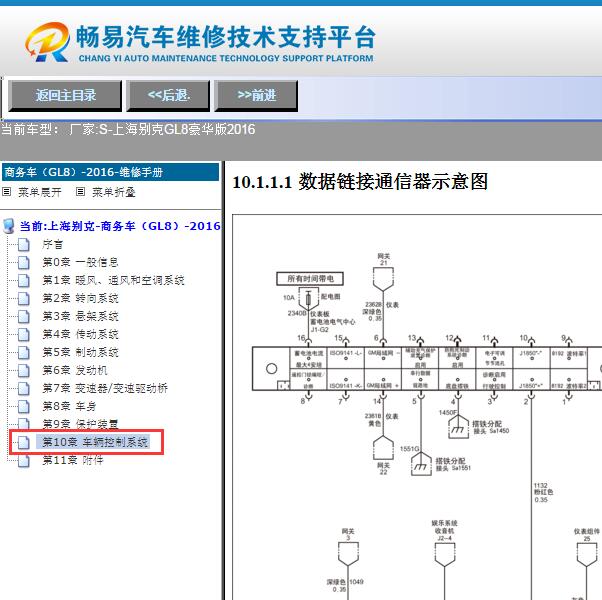Click the page icon beside 第4章

24,334
